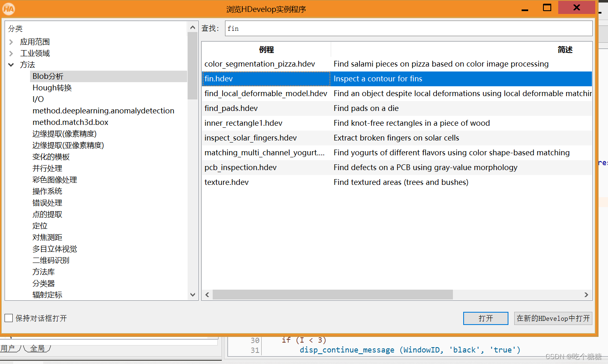The image size is (608, 364).
Task: Click category tree scroll up arrow
Action: pos(193,27)
